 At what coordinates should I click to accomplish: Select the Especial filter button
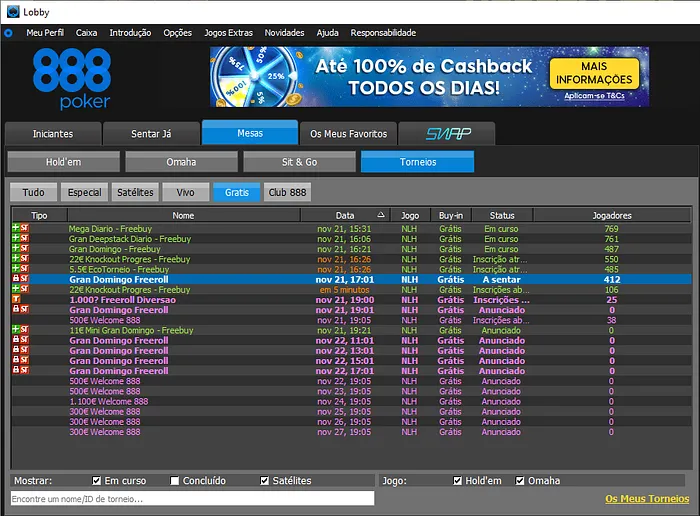point(84,192)
